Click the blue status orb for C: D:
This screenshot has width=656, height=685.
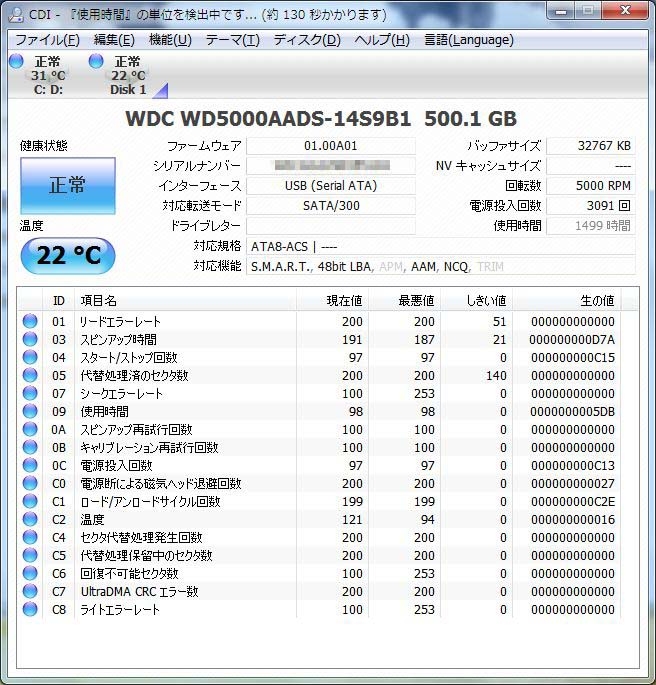click(x=16, y=61)
